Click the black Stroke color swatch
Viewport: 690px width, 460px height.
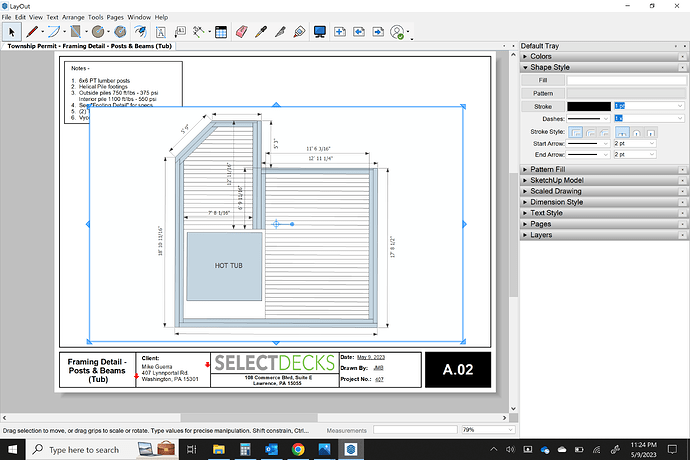[587, 105]
